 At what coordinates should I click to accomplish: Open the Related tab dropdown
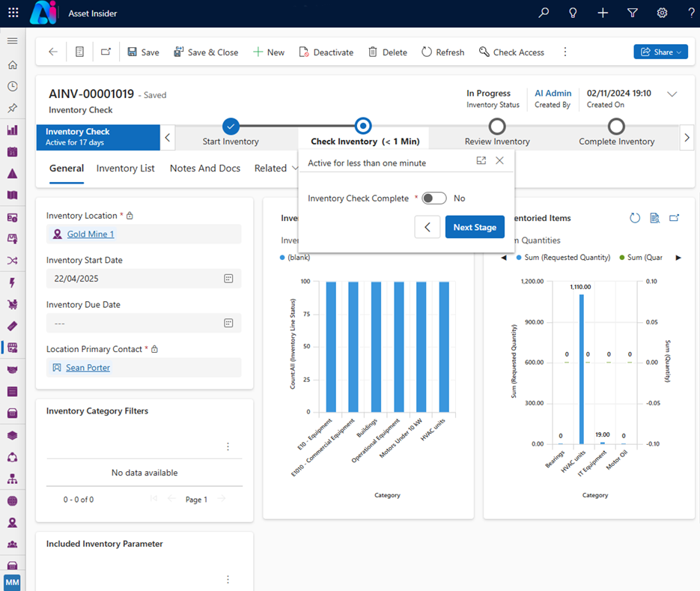coord(276,169)
